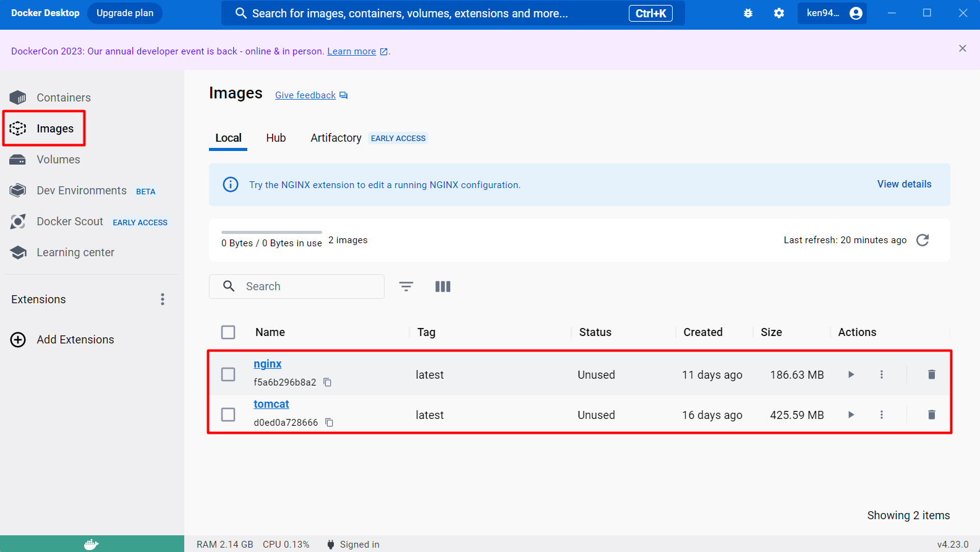The width and height of the screenshot is (980, 552).
Task: Check the tomcat image checkbox
Action: click(x=228, y=415)
